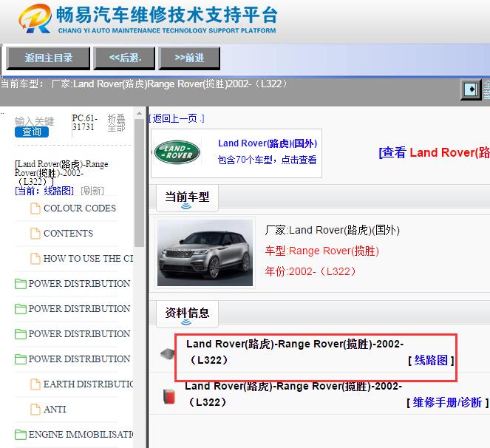490x448 pixels.
Task: Click the 返回上一页 link
Action: 176,118
